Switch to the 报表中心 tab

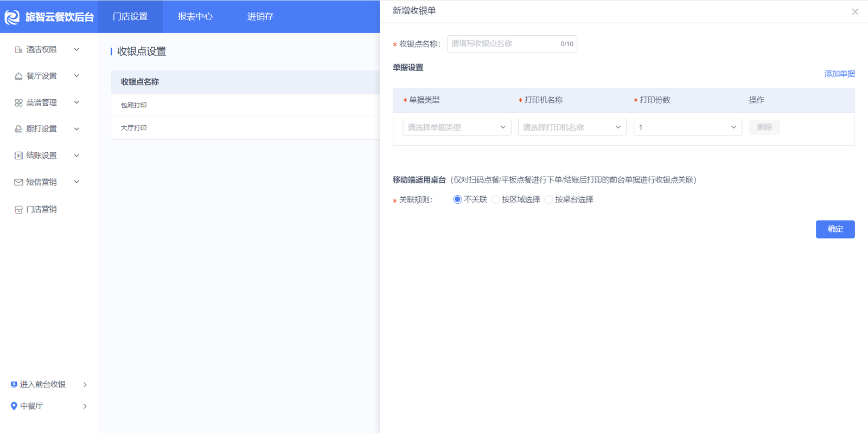tap(195, 17)
